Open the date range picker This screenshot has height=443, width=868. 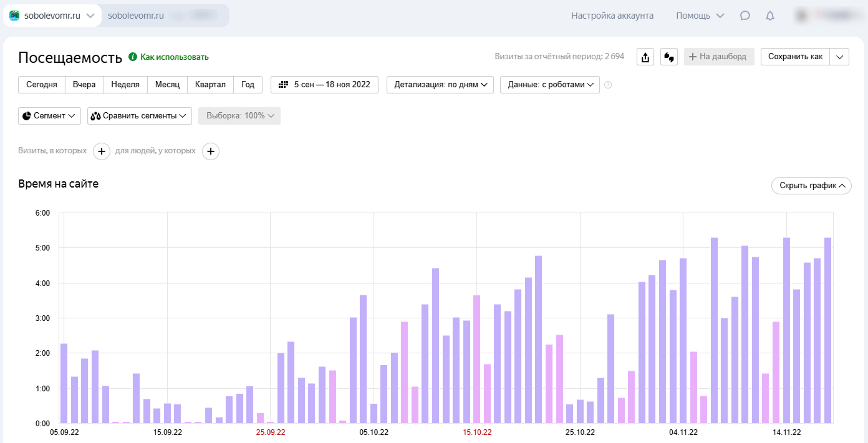[x=324, y=85]
